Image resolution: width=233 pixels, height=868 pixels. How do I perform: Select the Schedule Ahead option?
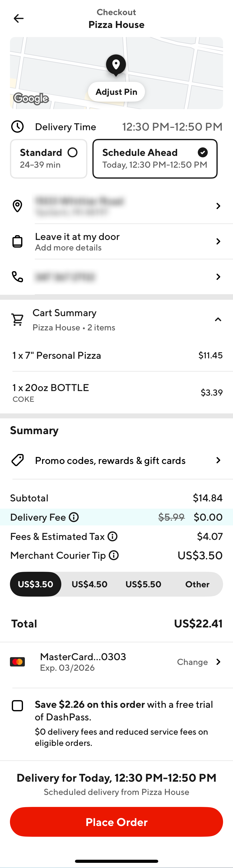(155, 159)
